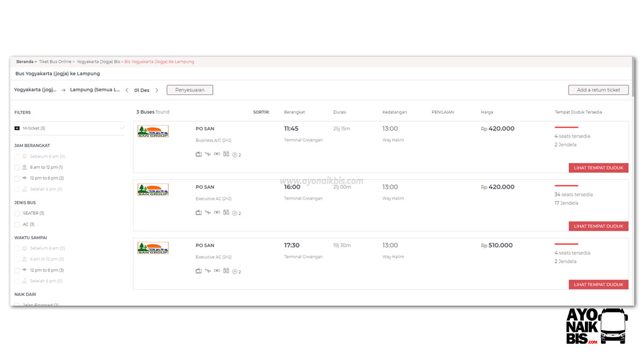Click the Add a return ticket button
The width and height of the screenshot is (644, 362).
tap(598, 90)
